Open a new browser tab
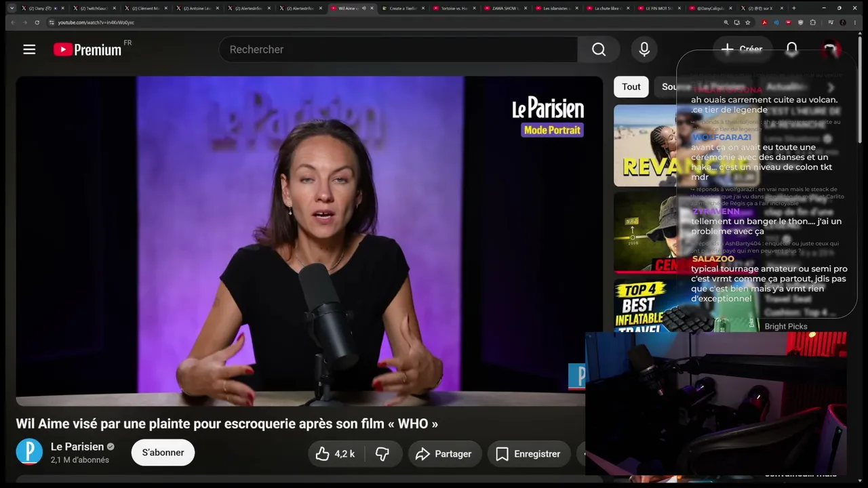This screenshot has height=488, width=868. (794, 8)
